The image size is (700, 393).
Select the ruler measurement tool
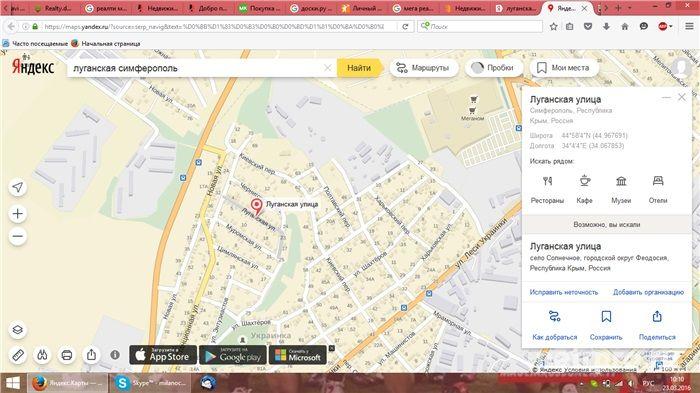pyautogui.click(x=17, y=355)
